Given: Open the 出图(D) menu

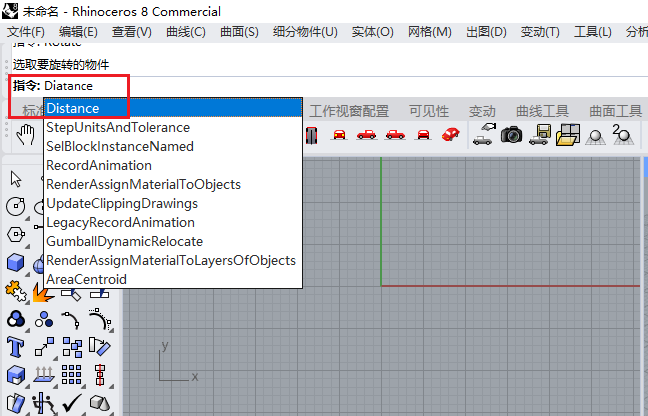Looking at the screenshot, I should click(486, 32).
